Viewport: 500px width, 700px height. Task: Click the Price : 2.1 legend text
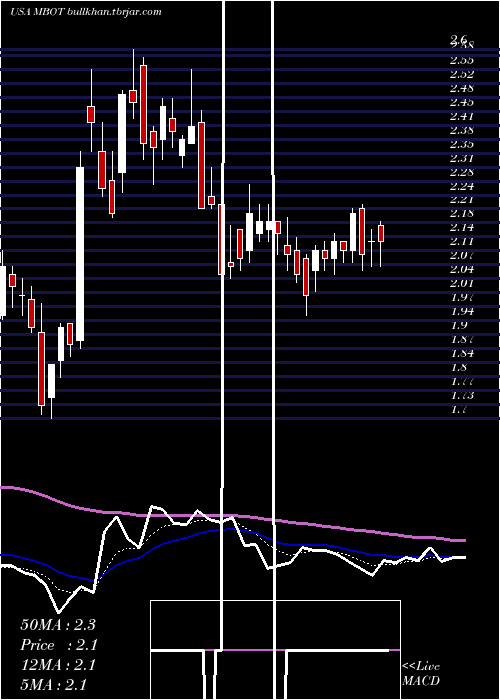pos(58,645)
